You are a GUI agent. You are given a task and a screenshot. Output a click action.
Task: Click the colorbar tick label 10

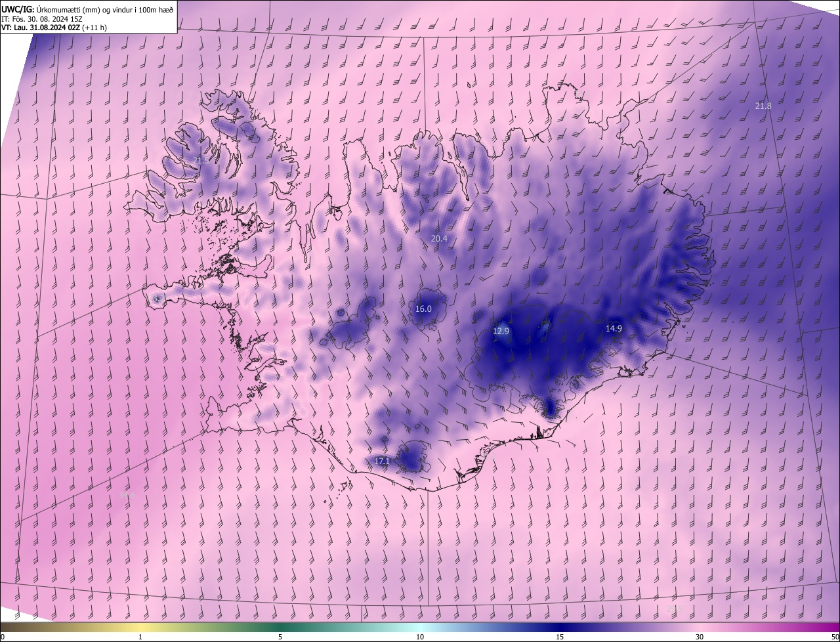(x=420, y=637)
